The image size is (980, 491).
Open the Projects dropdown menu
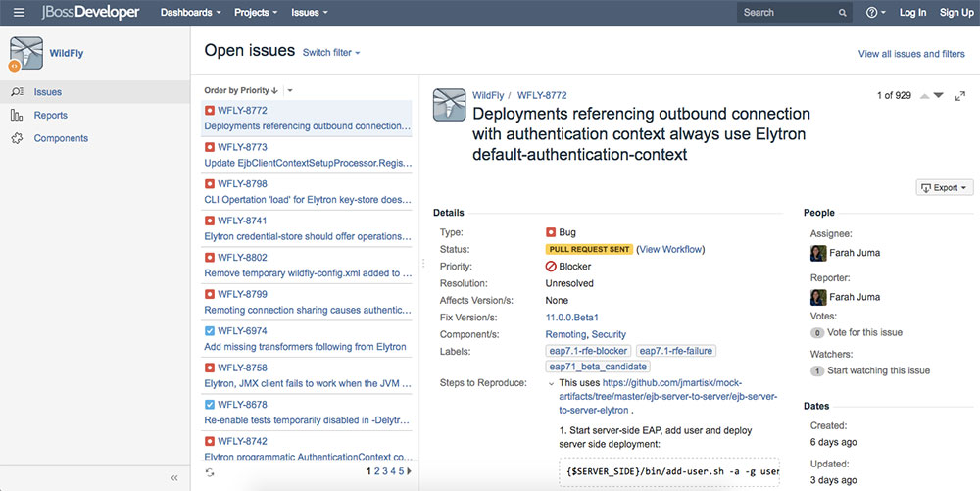[x=256, y=13]
